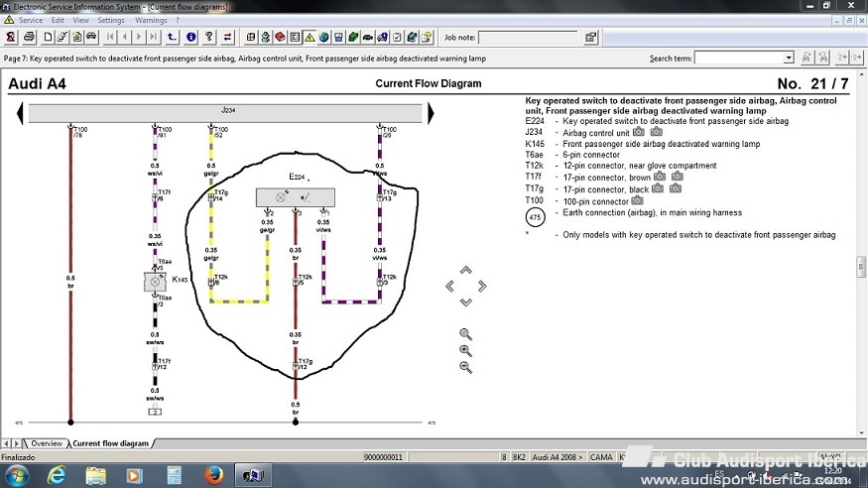
Task: Click 'CAMA' in status bar
Action: [601, 457]
